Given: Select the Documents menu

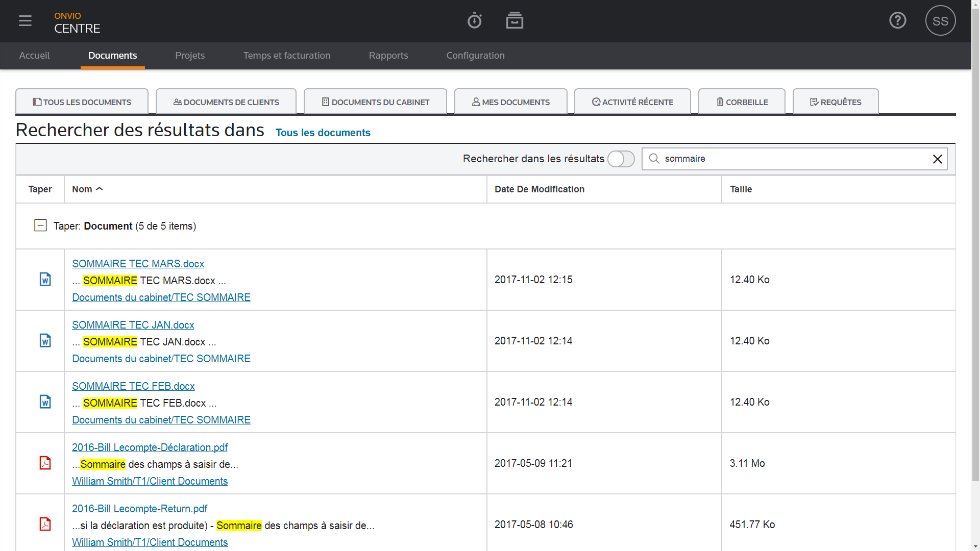Looking at the screenshot, I should click(x=112, y=56).
